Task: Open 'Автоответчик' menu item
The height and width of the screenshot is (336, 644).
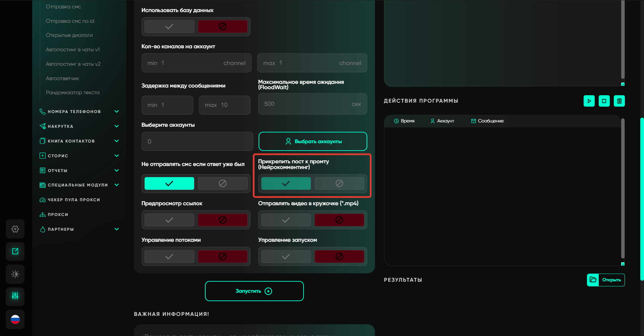Action: pos(62,78)
